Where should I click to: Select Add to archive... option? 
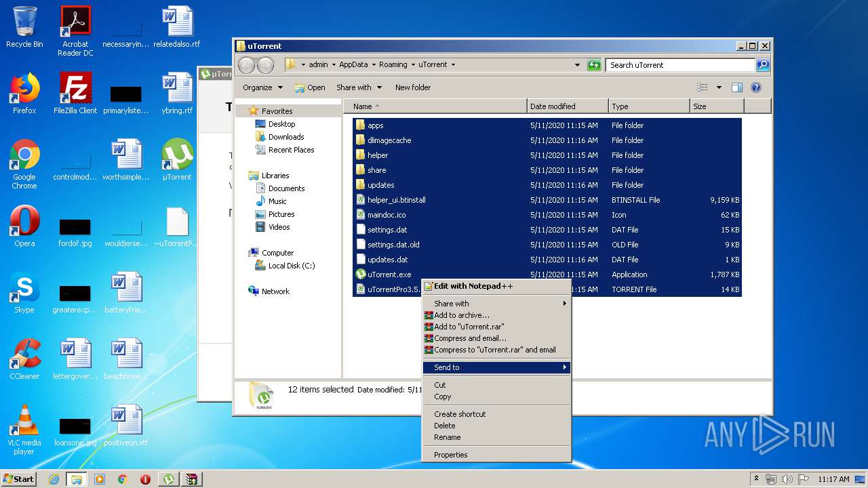click(x=496, y=315)
